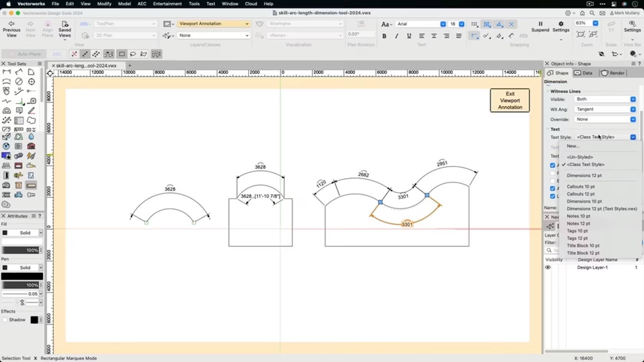
Task: Open the Wit Ang Tangent dropdown
Action: coord(605,109)
